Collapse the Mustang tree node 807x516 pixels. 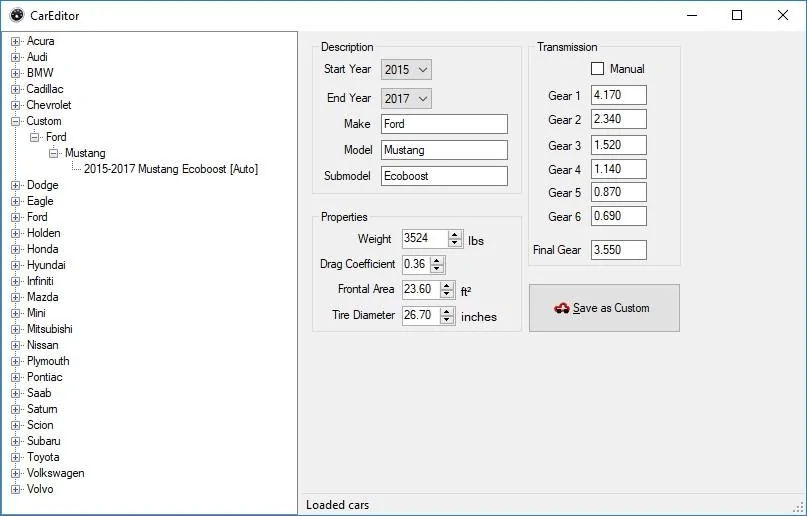54,153
